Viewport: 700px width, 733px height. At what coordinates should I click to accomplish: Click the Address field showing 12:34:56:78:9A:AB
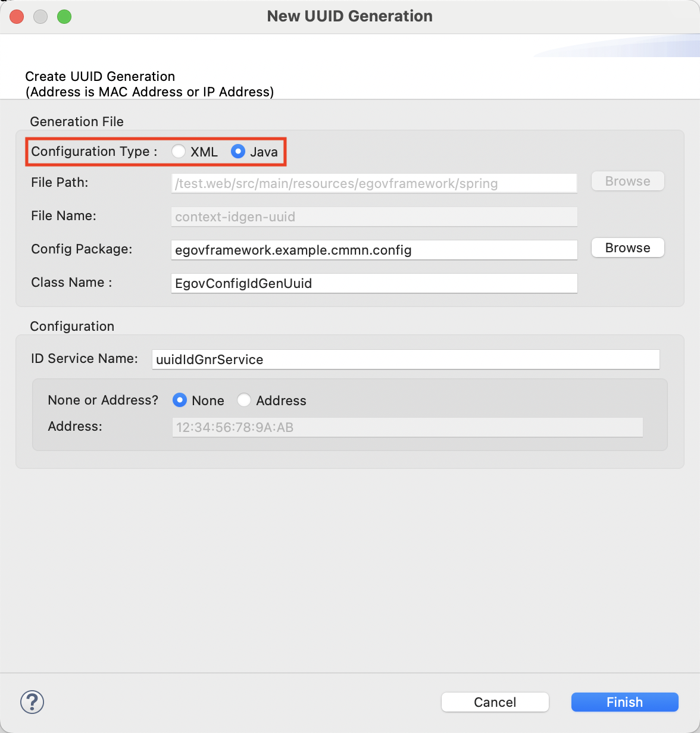pos(407,427)
